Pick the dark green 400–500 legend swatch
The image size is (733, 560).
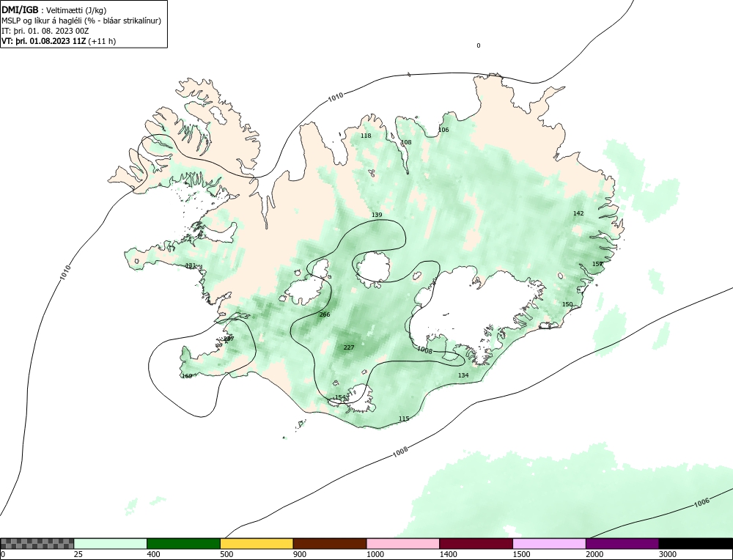pyautogui.click(x=183, y=543)
